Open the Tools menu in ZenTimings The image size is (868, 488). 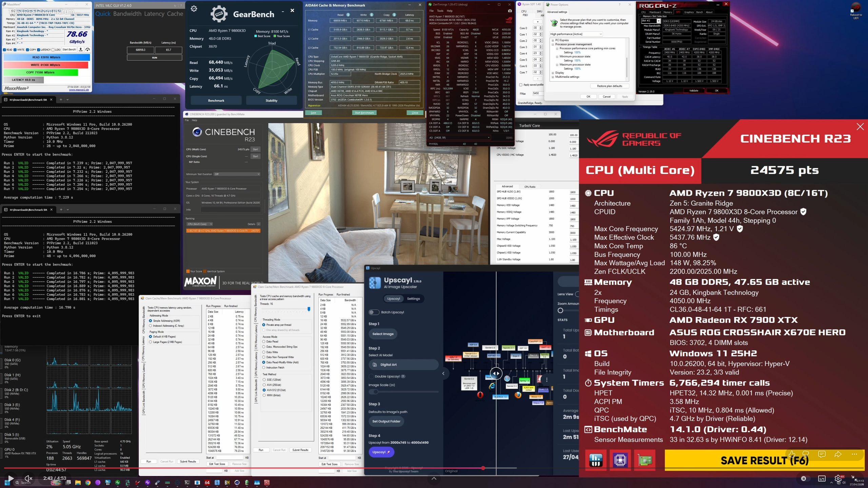tap(440, 11)
